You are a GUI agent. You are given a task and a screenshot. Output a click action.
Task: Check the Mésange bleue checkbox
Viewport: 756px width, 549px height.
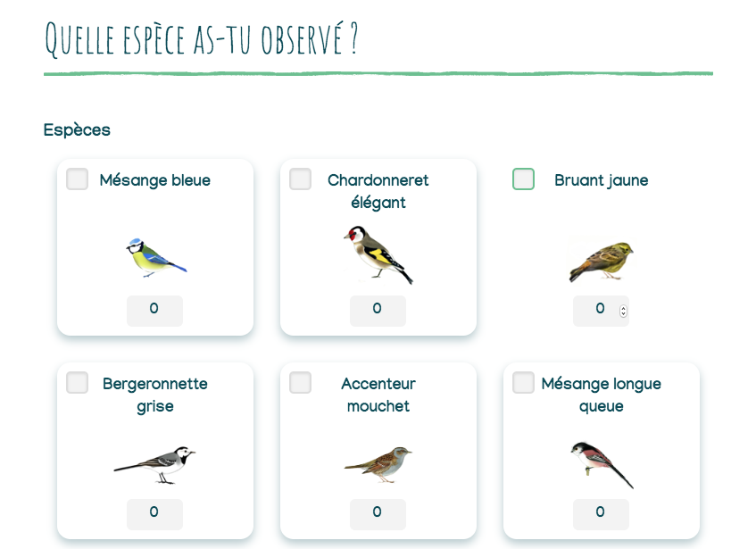pyautogui.click(x=78, y=179)
